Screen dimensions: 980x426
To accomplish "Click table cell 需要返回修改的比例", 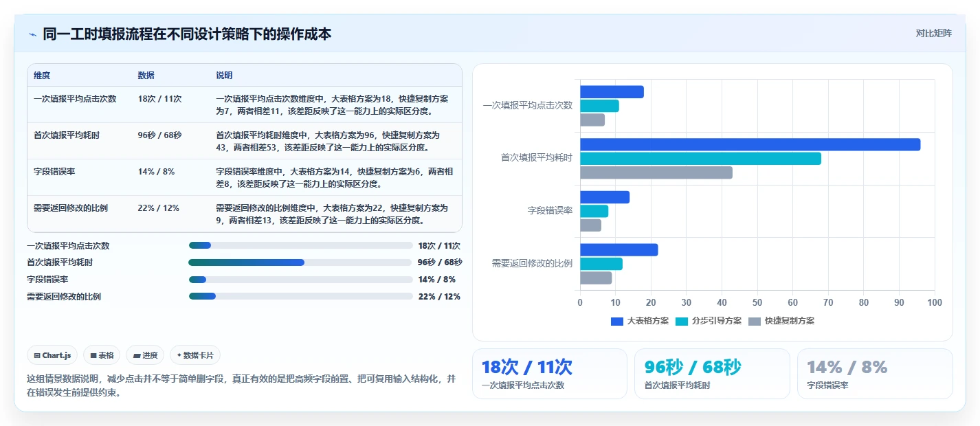I will tap(71, 208).
